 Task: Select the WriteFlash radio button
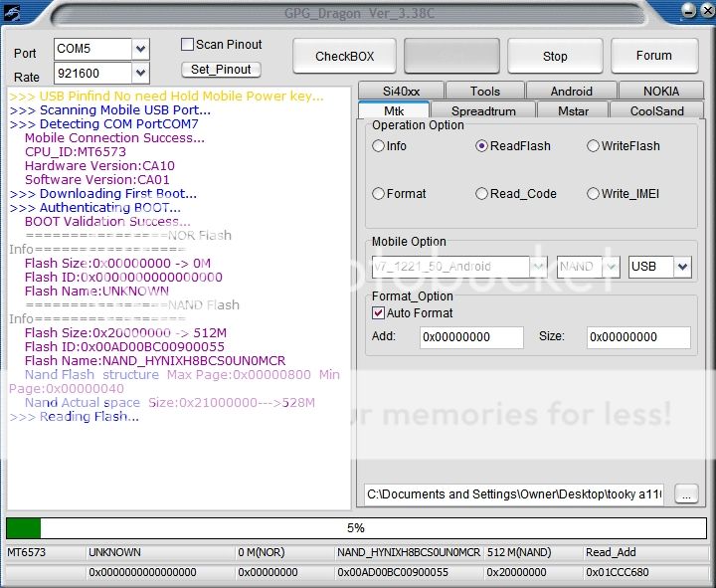594,146
